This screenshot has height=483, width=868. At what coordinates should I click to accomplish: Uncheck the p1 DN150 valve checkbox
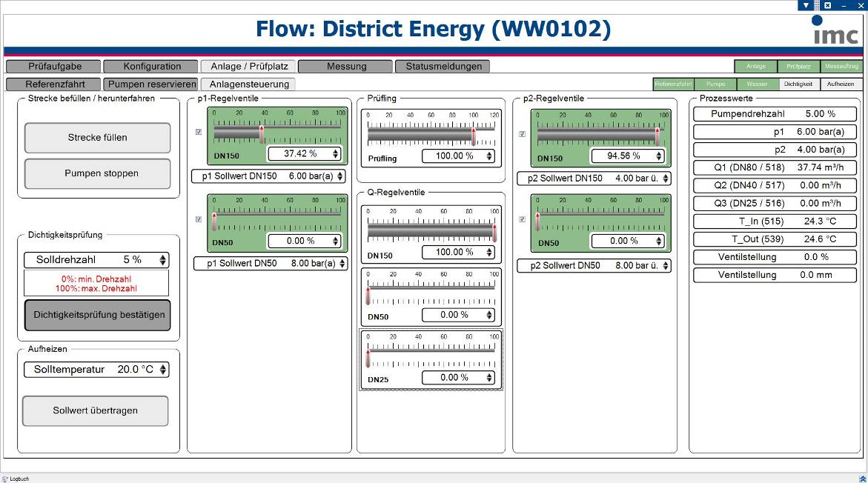198,133
